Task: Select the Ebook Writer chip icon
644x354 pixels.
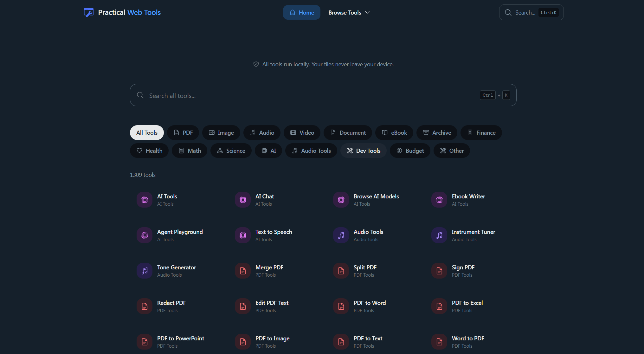Action: click(439, 200)
